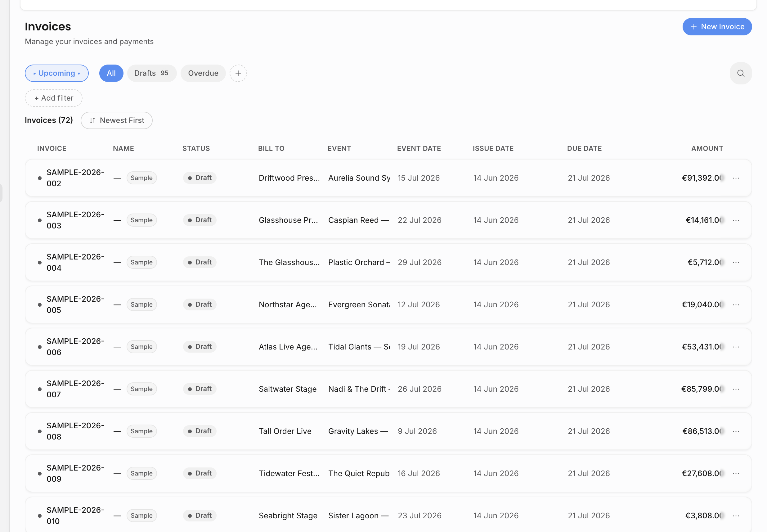This screenshot has width=767, height=532.
Task: Open invoice SAMPLE-2026-005
Action: point(75,305)
